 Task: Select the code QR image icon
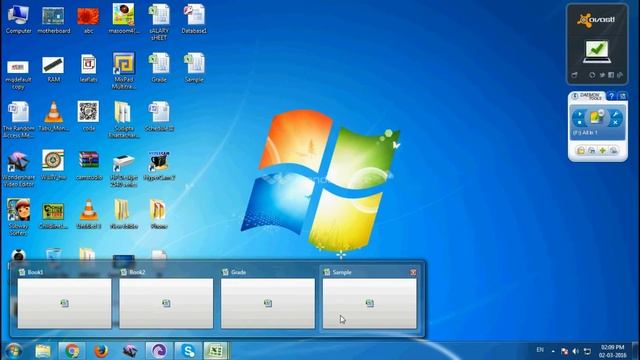pyautogui.click(x=88, y=116)
